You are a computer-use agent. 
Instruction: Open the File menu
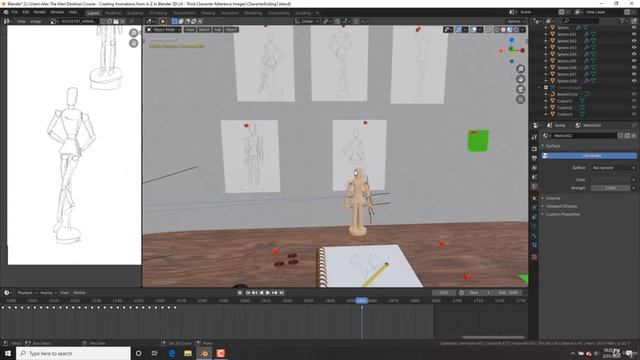15,12
